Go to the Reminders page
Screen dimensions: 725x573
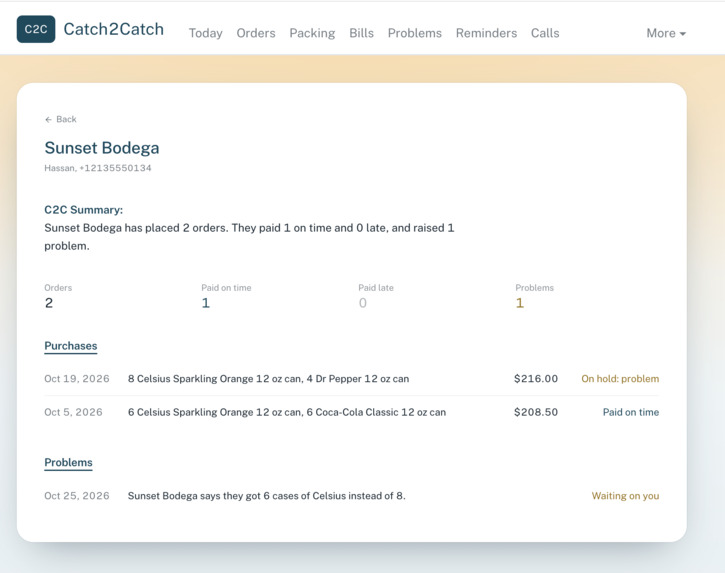(486, 33)
